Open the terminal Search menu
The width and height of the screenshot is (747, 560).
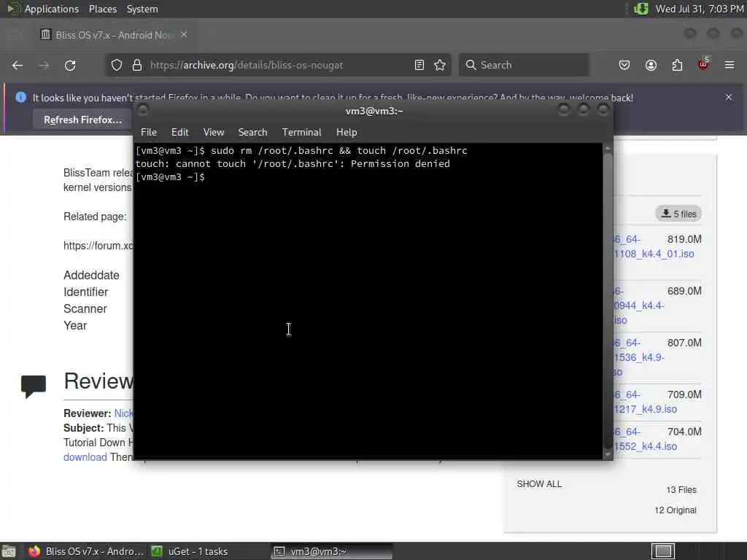[x=252, y=133]
